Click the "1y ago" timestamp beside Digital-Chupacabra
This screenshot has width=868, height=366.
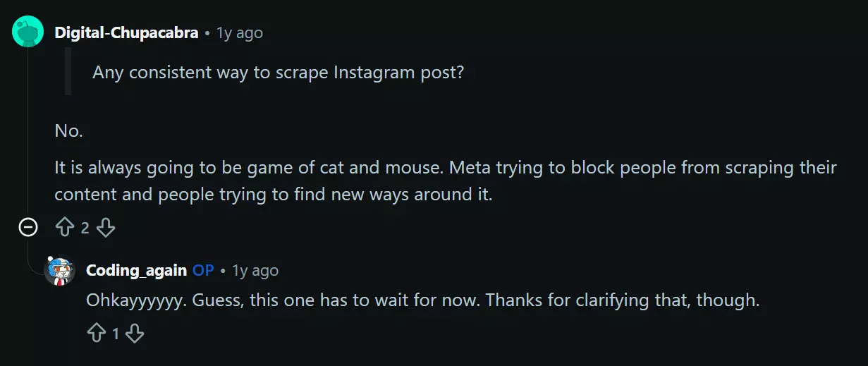tap(239, 32)
